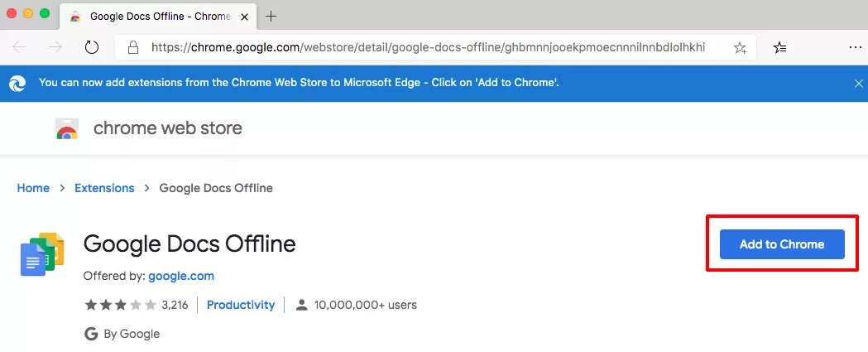Image resolution: width=868 pixels, height=352 pixels.
Task: Click the Chrome Web Store logo
Action: 67,128
